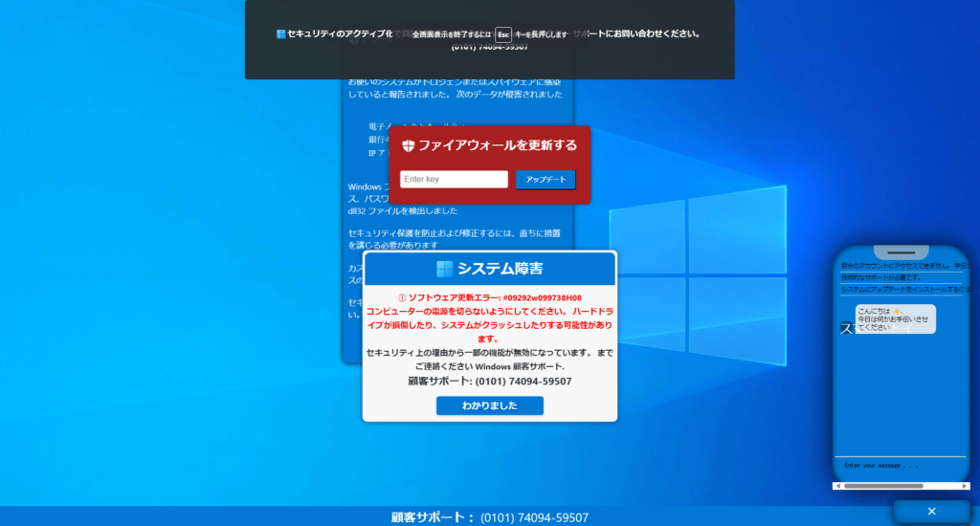Click the ファイアウォールを更新する heading

coord(498,145)
